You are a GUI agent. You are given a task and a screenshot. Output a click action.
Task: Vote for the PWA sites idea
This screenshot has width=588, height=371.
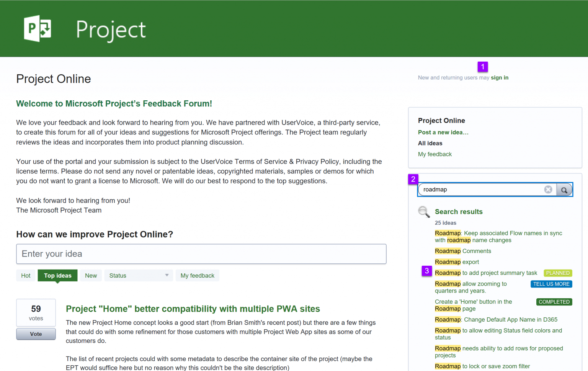point(36,333)
